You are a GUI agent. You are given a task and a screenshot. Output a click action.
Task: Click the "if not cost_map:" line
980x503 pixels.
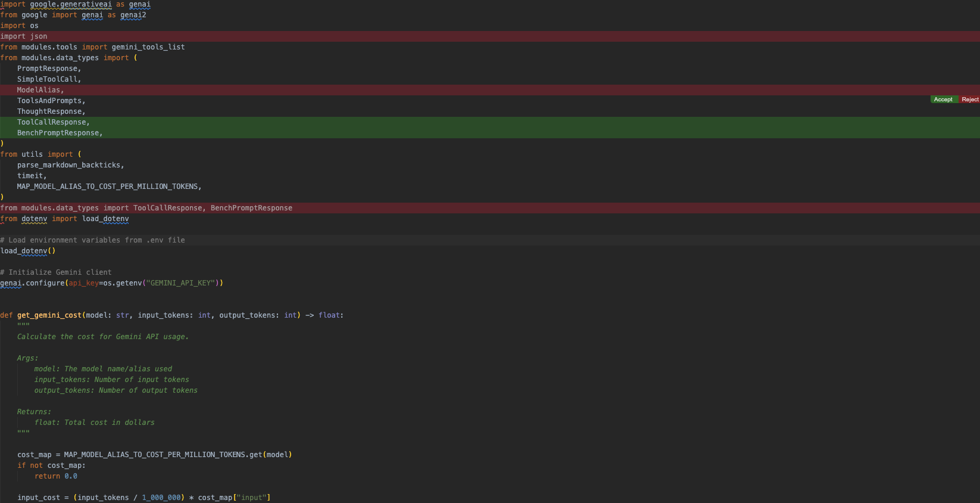(x=51, y=465)
